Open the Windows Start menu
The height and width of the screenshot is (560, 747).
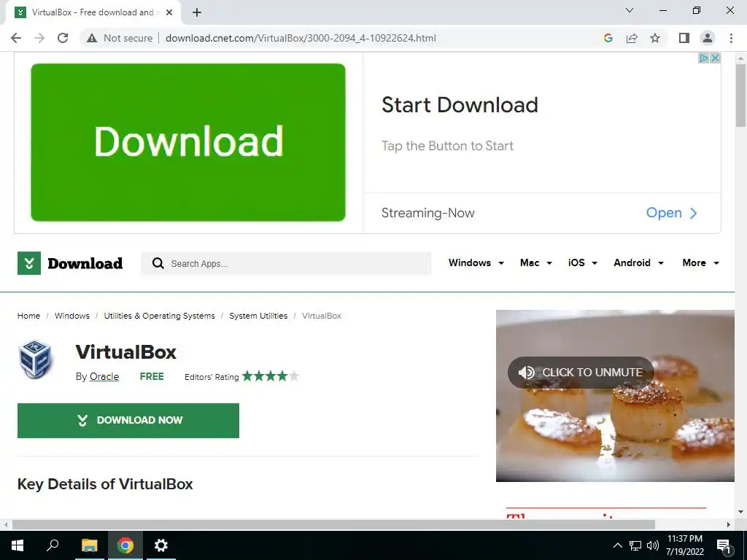18,545
